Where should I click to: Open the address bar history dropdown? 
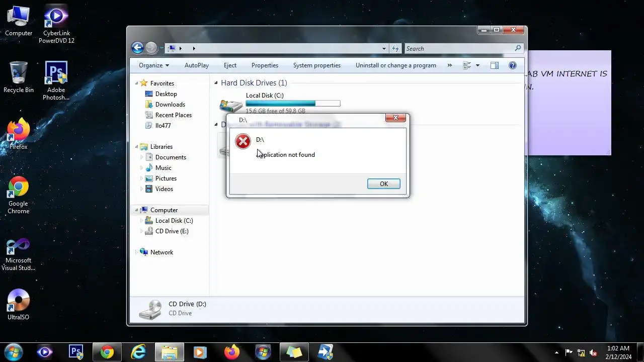384,49
